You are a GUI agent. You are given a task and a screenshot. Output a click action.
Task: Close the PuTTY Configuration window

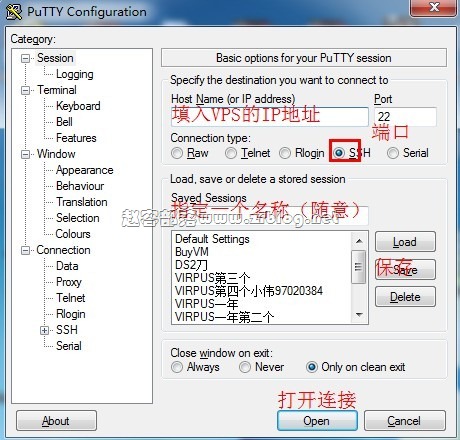[x=434, y=7]
